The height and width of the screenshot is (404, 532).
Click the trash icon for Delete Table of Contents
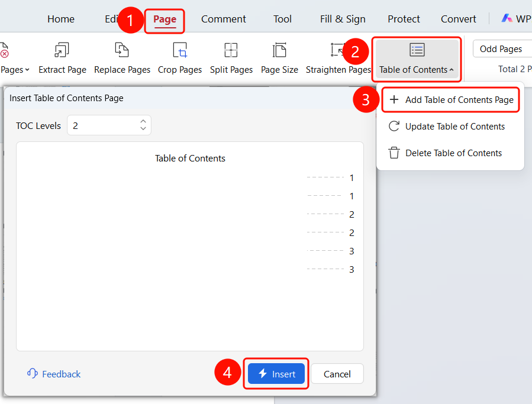pyautogui.click(x=394, y=153)
